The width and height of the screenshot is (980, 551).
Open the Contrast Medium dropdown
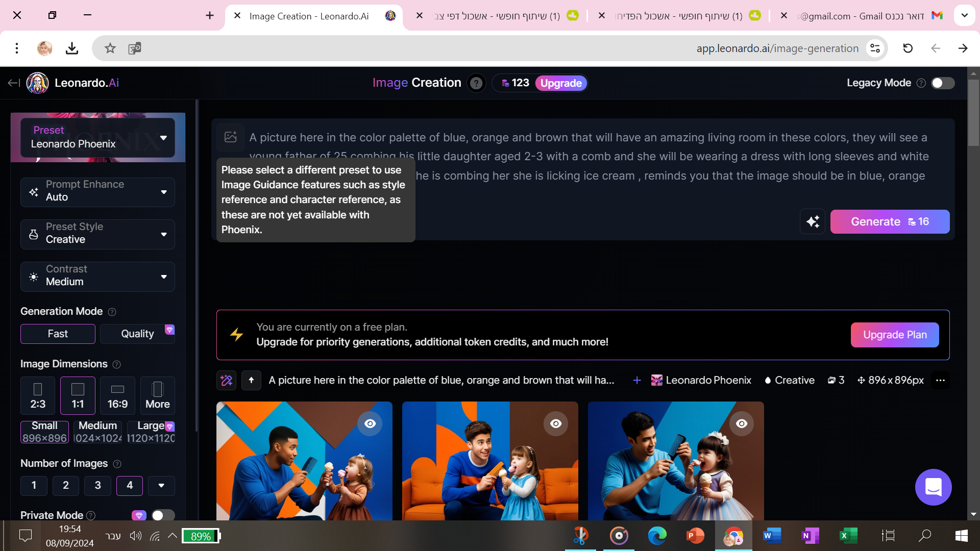click(x=98, y=276)
